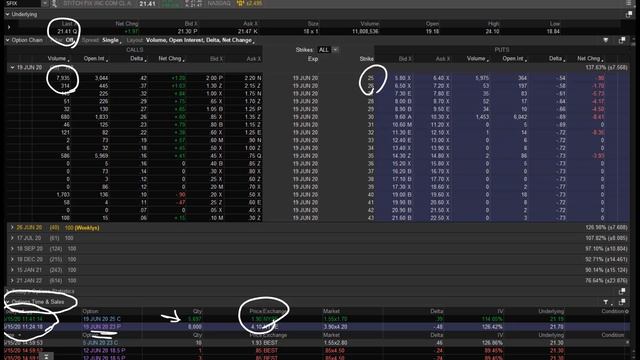640x360 pixels.
Task: Open calls Volume column header menu
Action: pyautogui.click(x=58, y=59)
